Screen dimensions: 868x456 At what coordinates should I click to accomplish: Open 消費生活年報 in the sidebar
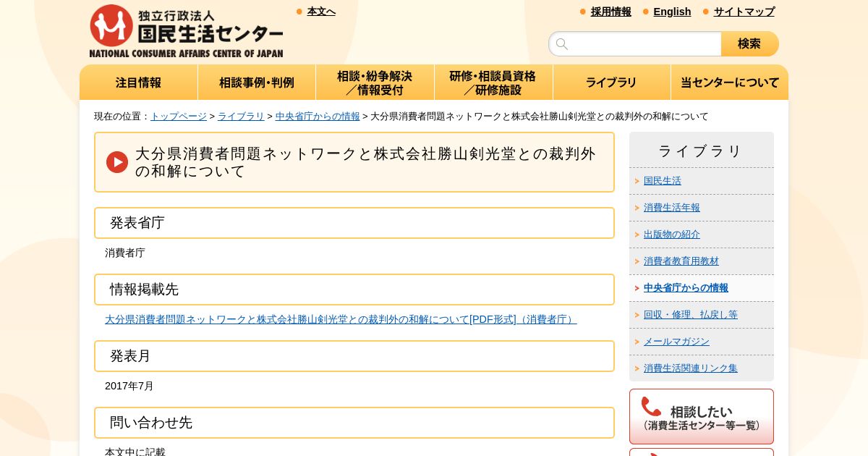[x=672, y=208]
